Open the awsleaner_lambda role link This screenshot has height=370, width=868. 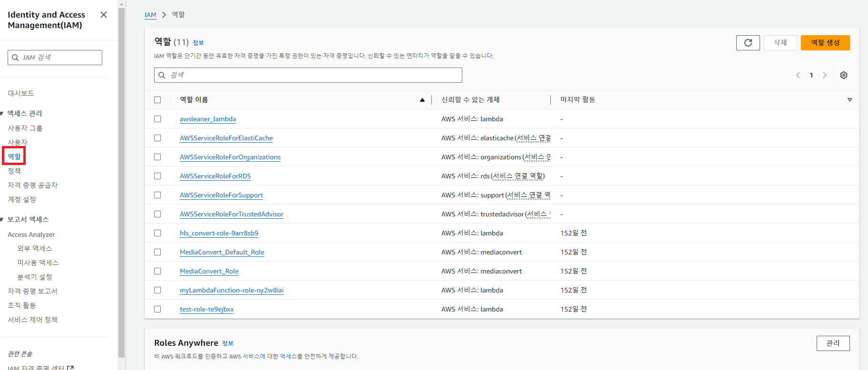[208, 119]
